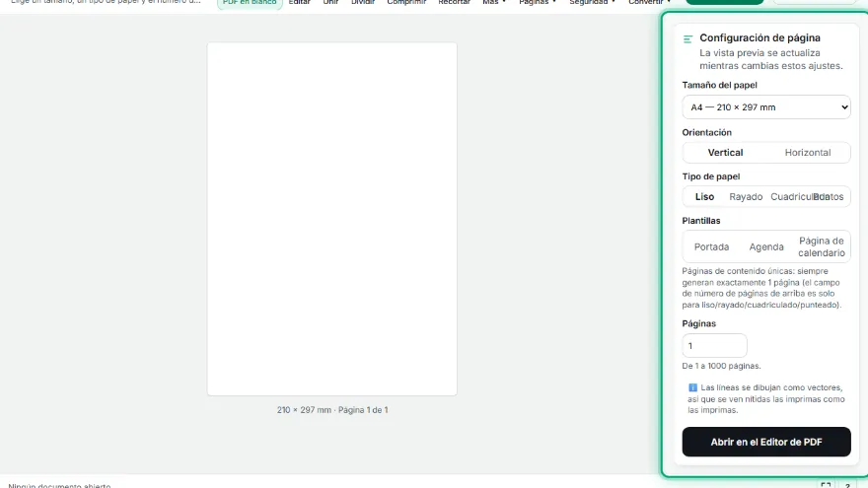Go to the Comprimir tool
This screenshot has height=488, width=868.
[406, 2]
